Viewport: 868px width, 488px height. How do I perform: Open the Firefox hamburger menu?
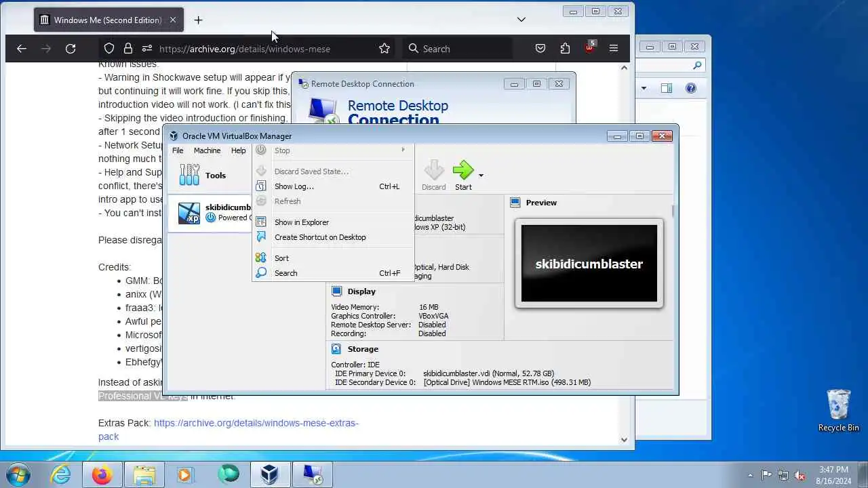(614, 49)
